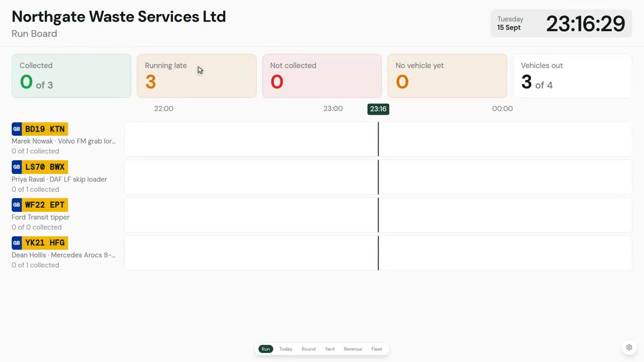The height and width of the screenshot is (362, 644).
Task: Click Northgate Waste Services Ltd title
Action: coord(119,17)
